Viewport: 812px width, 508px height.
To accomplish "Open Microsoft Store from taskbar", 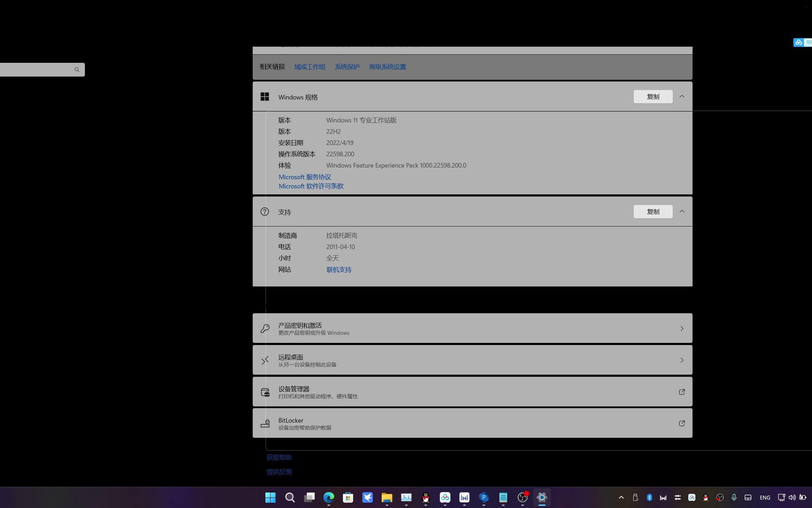I will (x=348, y=497).
